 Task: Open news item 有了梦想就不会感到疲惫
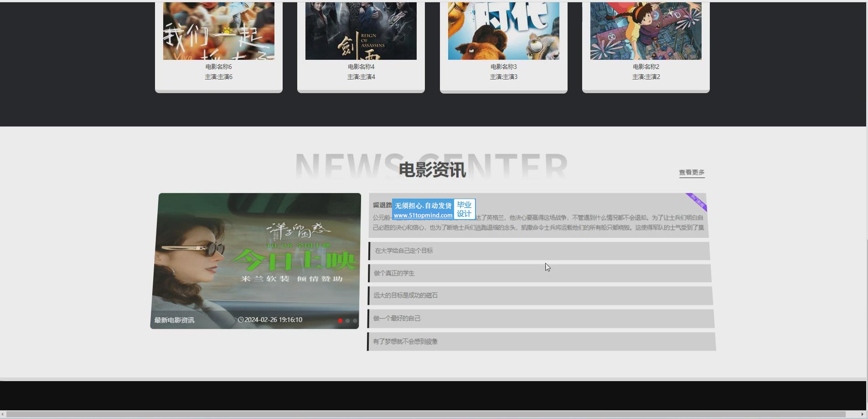click(541, 342)
